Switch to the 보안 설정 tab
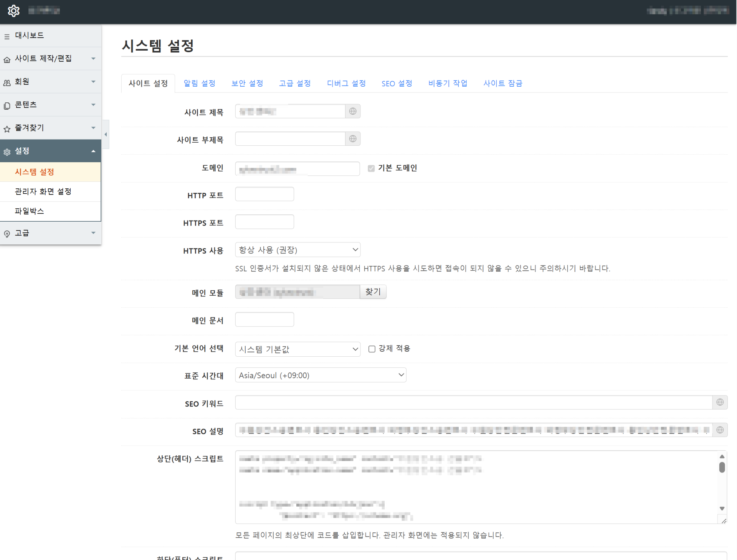Image resolution: width=737 pixels, height=560 pixels. click(x=247, y=83)
